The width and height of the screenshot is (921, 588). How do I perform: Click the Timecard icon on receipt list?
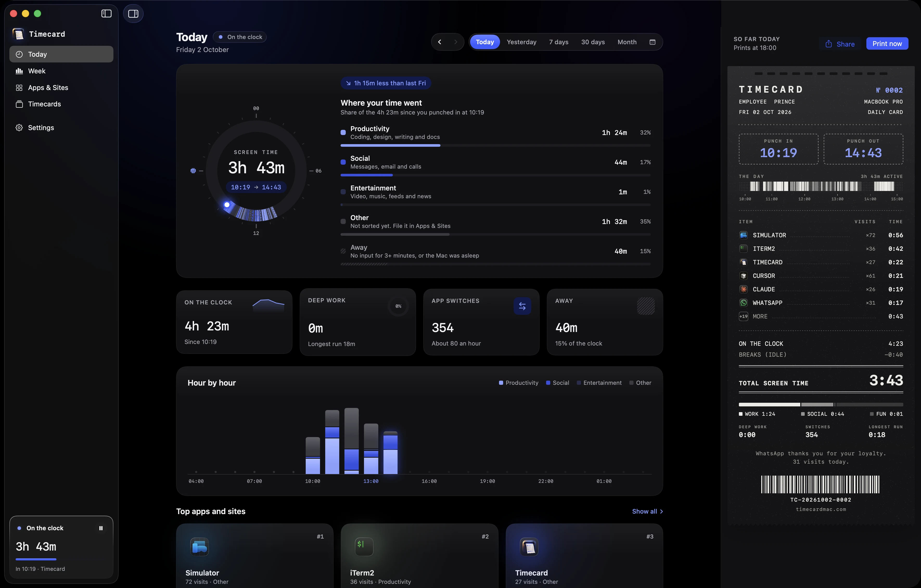click(x=743, y=262)
